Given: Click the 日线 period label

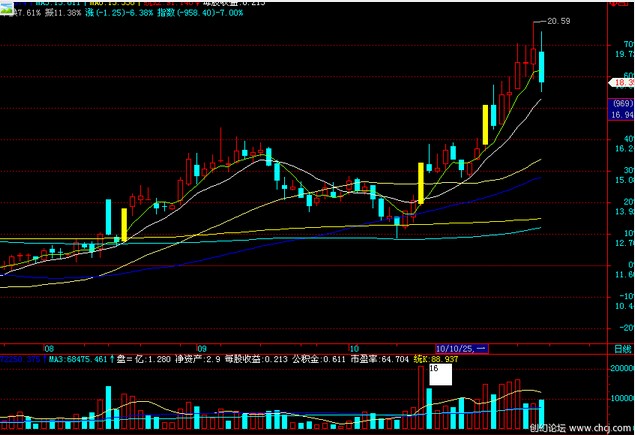Looking at the screenshot, I should click(x=622, y=348).
